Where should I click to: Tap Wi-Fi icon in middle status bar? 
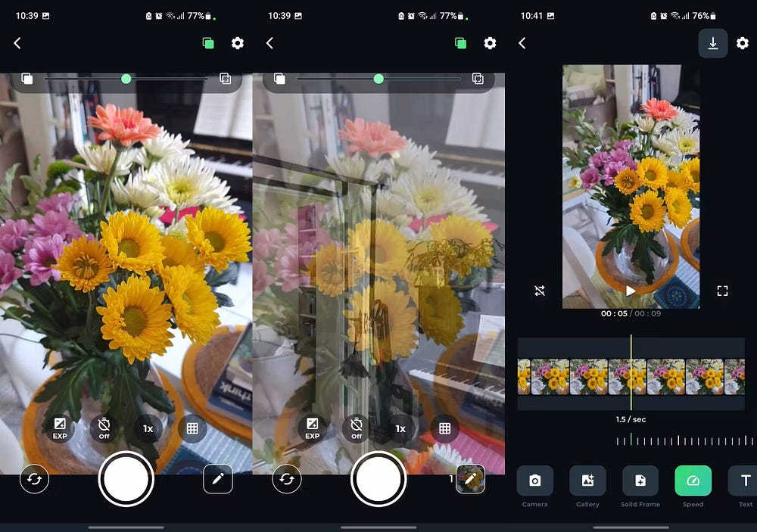(422, 16)
